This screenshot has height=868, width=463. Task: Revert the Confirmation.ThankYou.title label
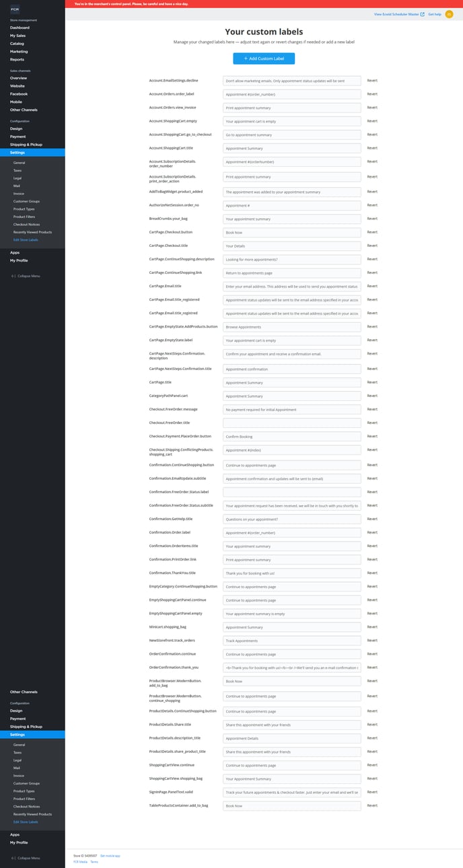(x=372, y=573)
